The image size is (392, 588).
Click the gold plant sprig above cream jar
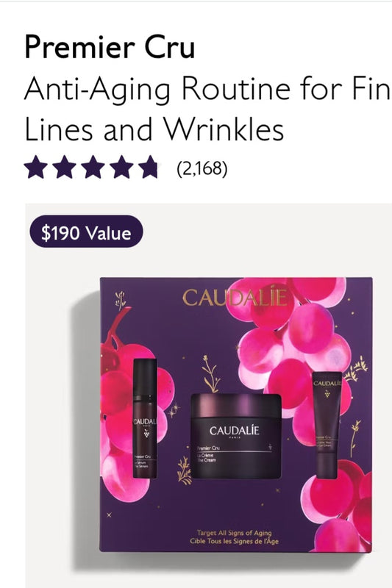pyautogui.click(x=211, y=373)
